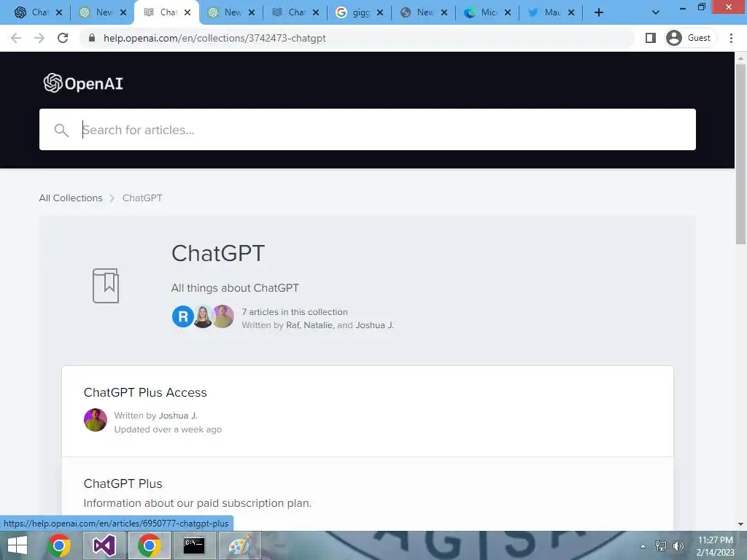Click the browser forward arrow
747x560 pixels.
39,38
